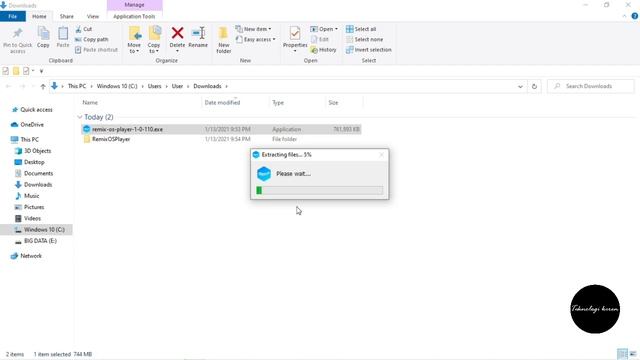Viewport: 640px width, 360px height.
Task: Open Explorer Help icon
Action: 635,16
